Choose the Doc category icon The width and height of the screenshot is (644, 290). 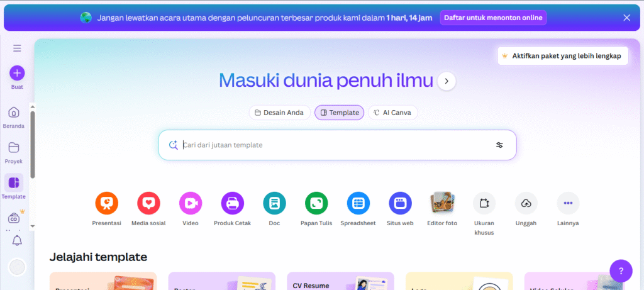pyautogui.click(x=274, y=203)
